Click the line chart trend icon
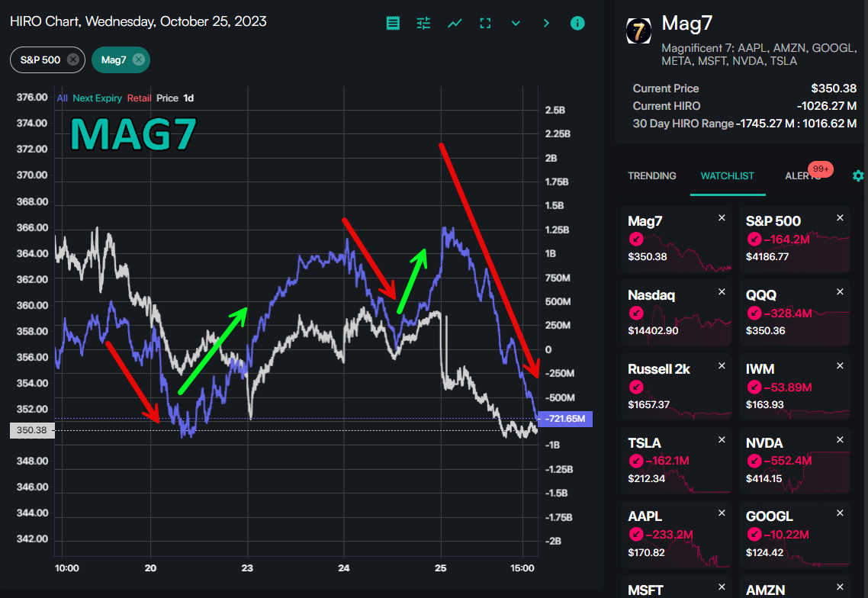Screen dimensions: 868x598 pos(455,23)
